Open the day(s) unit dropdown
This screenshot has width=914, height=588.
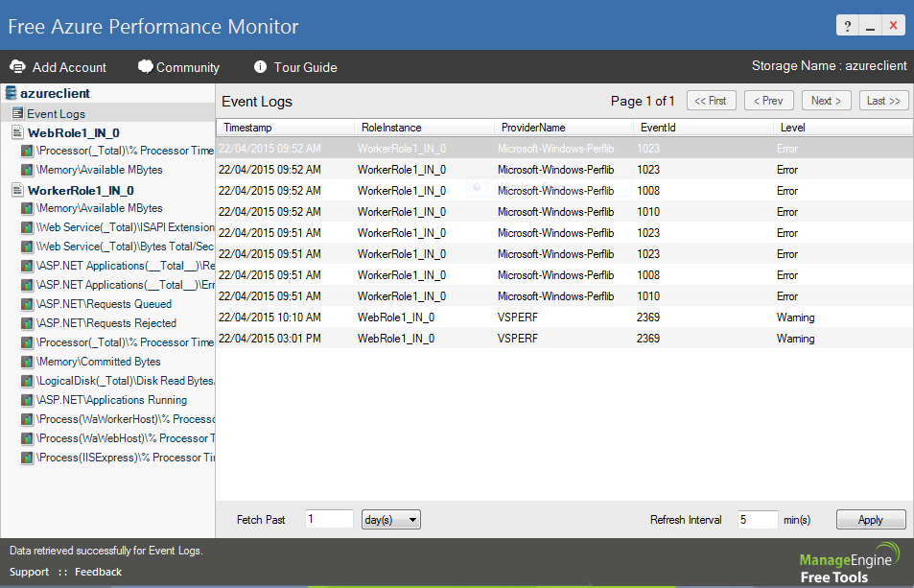click(391, 520)
